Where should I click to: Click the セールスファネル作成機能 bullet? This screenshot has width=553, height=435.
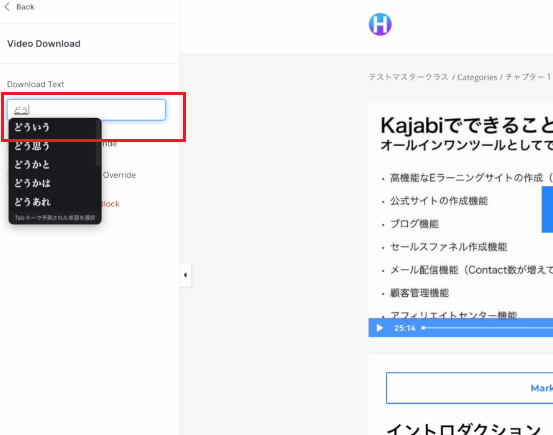[x=449, y=247]
